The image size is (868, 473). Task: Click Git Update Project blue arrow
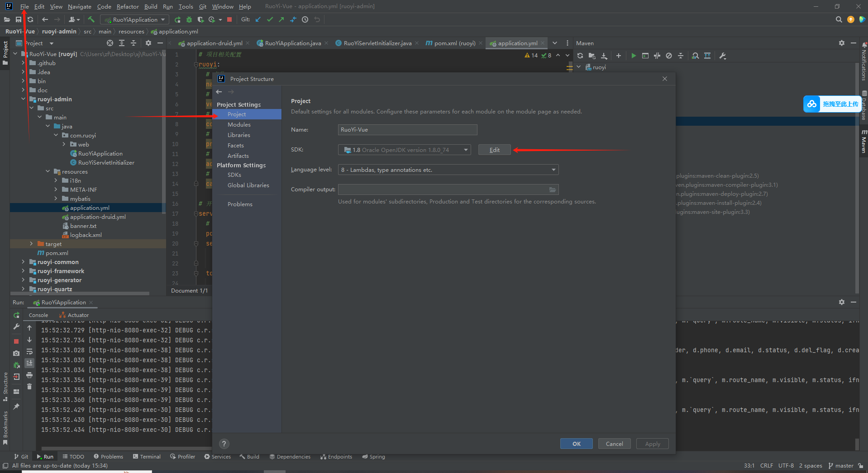[x=258, y=19]
